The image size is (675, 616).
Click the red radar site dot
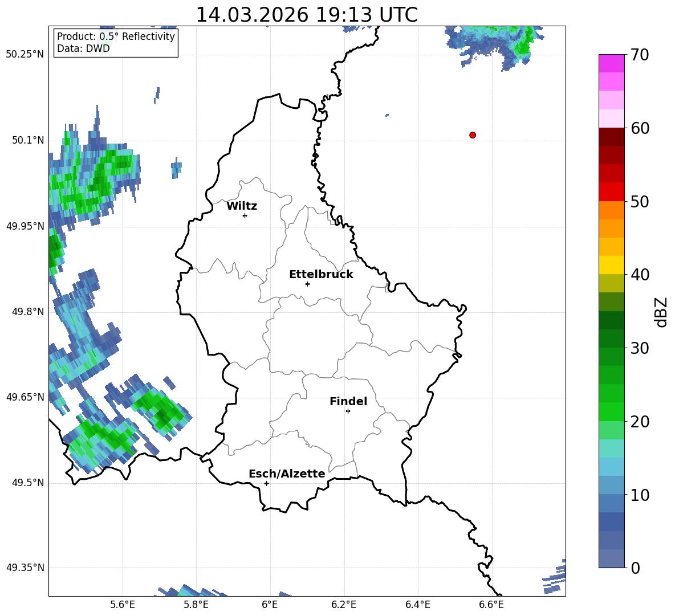coord(473,135)
